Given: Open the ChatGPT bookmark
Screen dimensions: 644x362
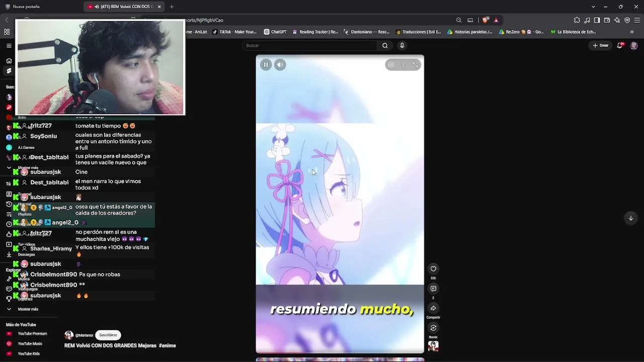Looking at the screenshot, I should coord(275,32).
